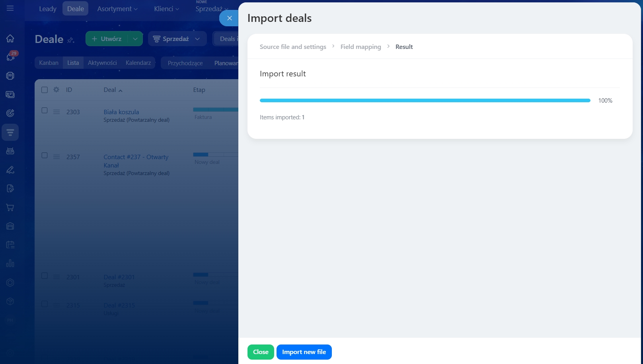643x364 pixels.
Task: Tick the checkbox for deal 2303
Action: pyautogui.click(x=45, y=111)
